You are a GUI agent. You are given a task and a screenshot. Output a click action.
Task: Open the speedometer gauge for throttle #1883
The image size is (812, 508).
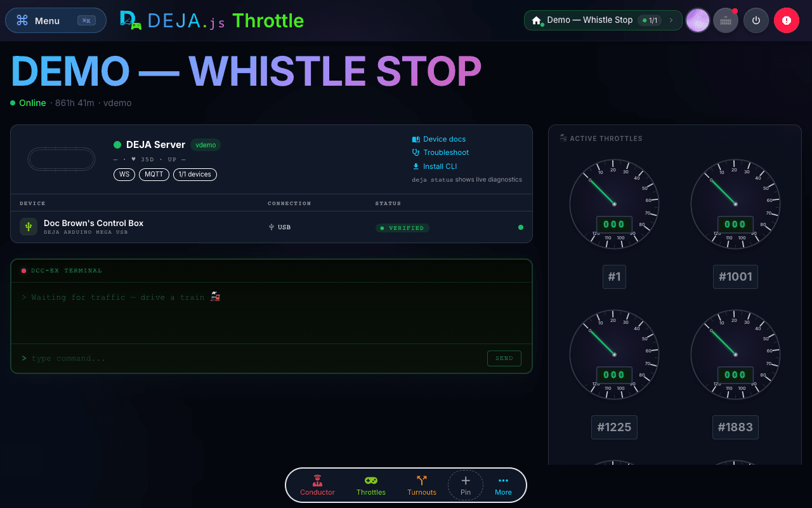coord(735,354)
